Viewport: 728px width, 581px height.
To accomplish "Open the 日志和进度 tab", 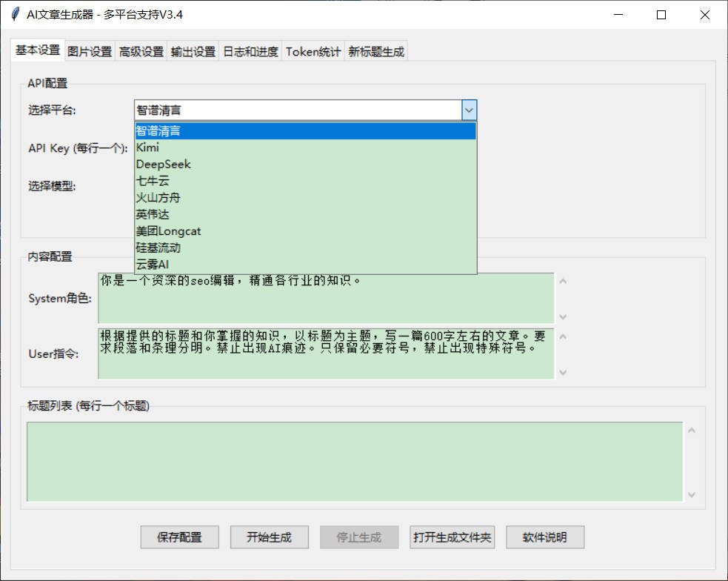I will 251,52.
